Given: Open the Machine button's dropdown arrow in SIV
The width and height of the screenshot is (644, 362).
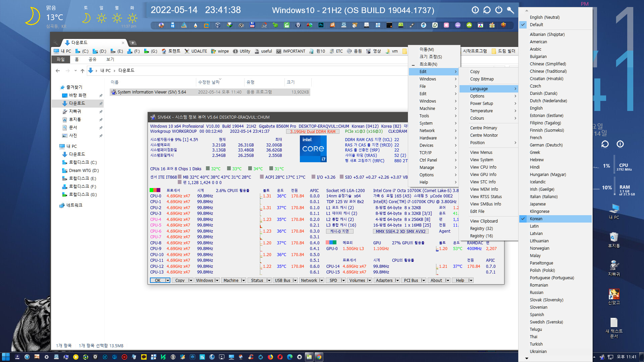Looking at the screenshot, I should coord(243,281).
